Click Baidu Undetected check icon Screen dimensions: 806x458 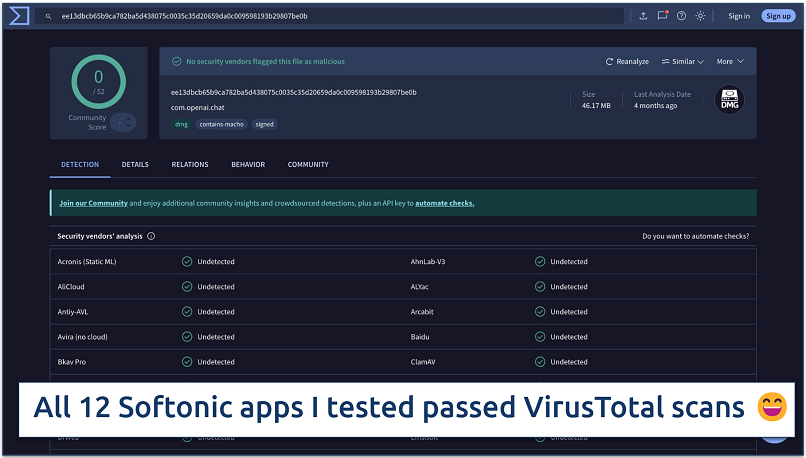(x=540, y=337)
